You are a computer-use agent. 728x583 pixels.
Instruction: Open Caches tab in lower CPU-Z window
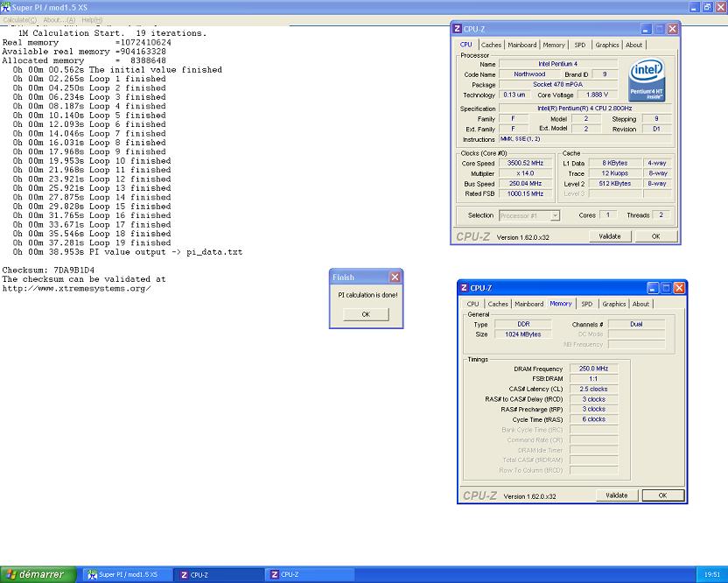pos(498,304)
